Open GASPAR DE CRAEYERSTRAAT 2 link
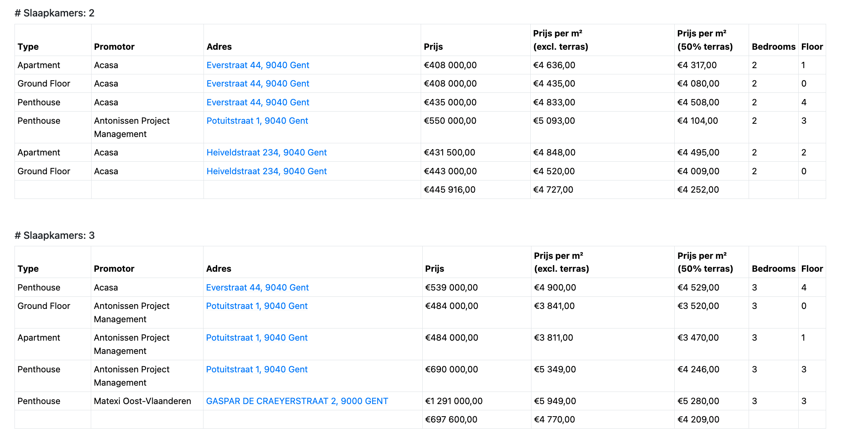The image size is (868, 444). click(297, 401)
